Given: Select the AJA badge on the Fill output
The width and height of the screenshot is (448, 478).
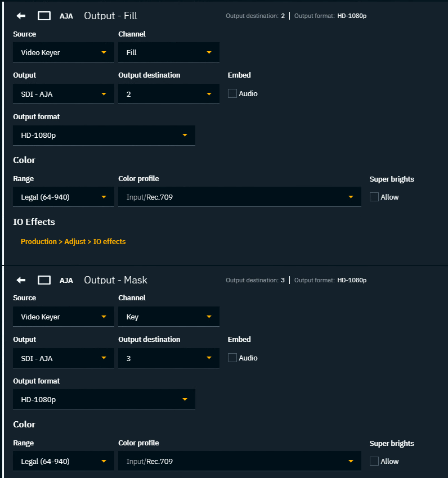Looking at the screenshot, I should click(66, 16).
